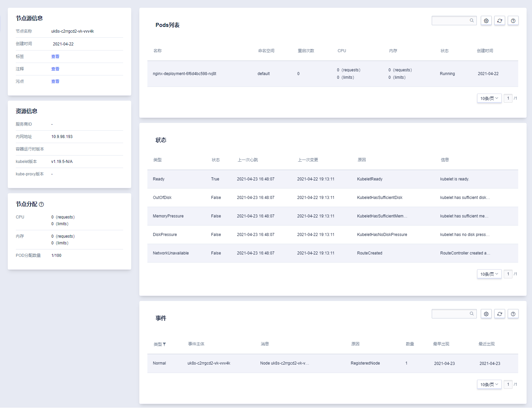This screenshot has width=532, height=408.
Task: Click page number box in Pods列表 pagination
Action: (x=508, y=98)
